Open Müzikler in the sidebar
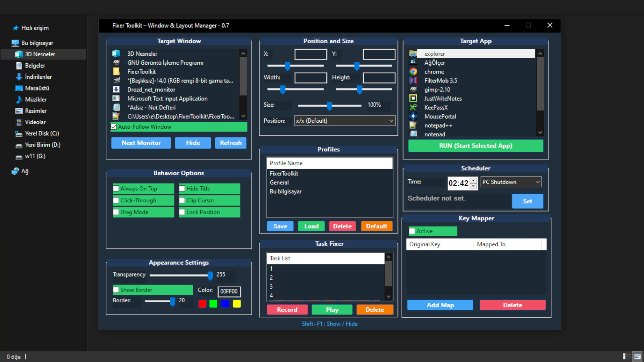The height and width of the screenshot is (362, 644). 36,99
